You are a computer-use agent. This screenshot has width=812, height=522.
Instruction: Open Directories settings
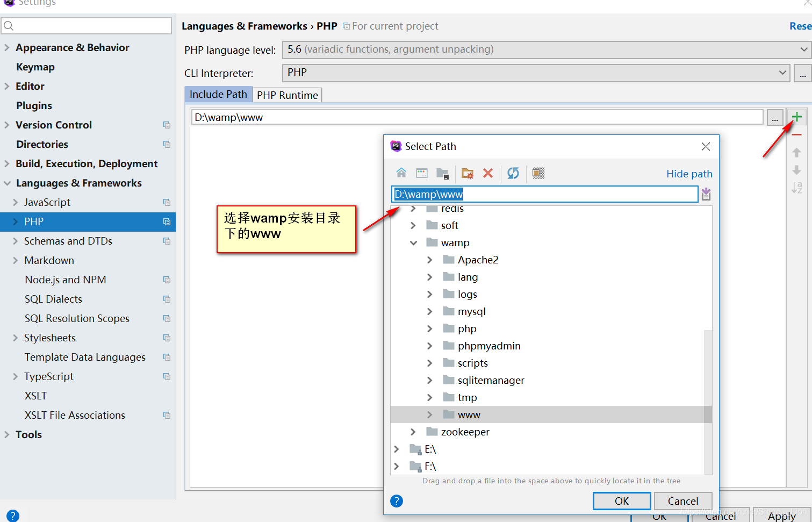click(x=42, y=144)
